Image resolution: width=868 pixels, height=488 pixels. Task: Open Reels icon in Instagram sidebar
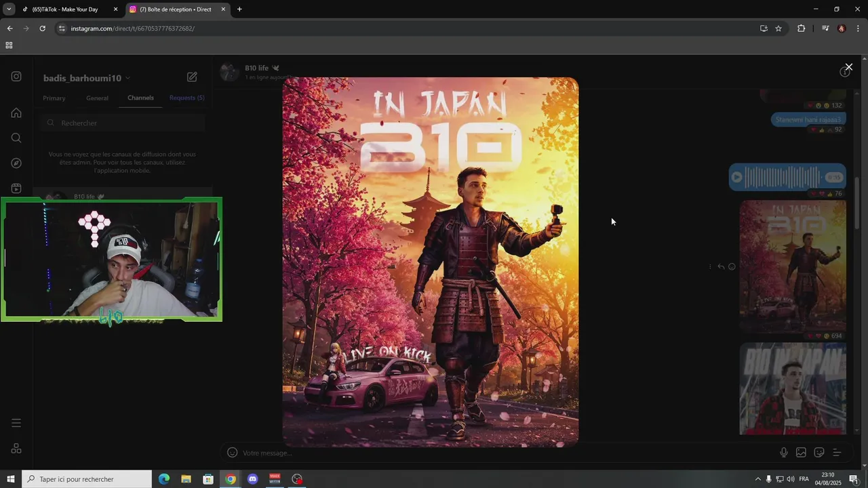pyautogui.click(x=16, y=188)
